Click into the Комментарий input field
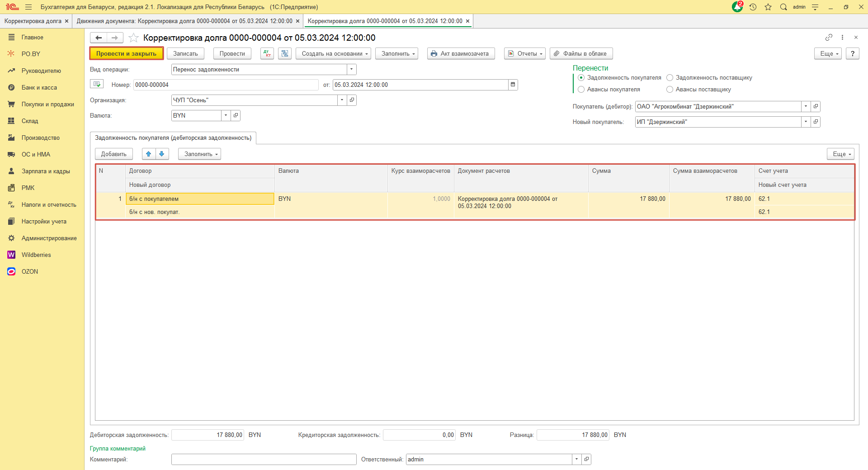The image size is (868, 470). pyautogui.click(x=264, y=459)
